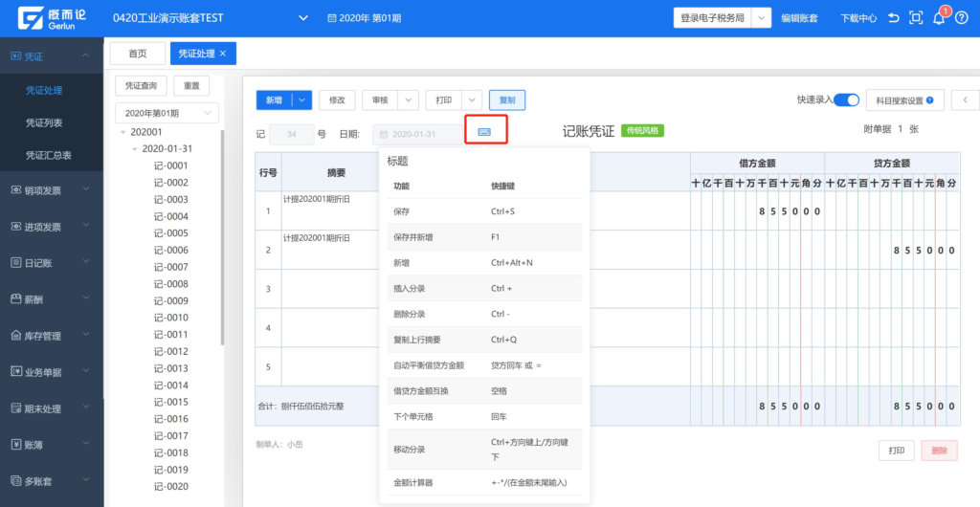Click the 凭证 sidebar icon
Image resolution: width=980 pixels, height=507 pixels.
[16, 56]
